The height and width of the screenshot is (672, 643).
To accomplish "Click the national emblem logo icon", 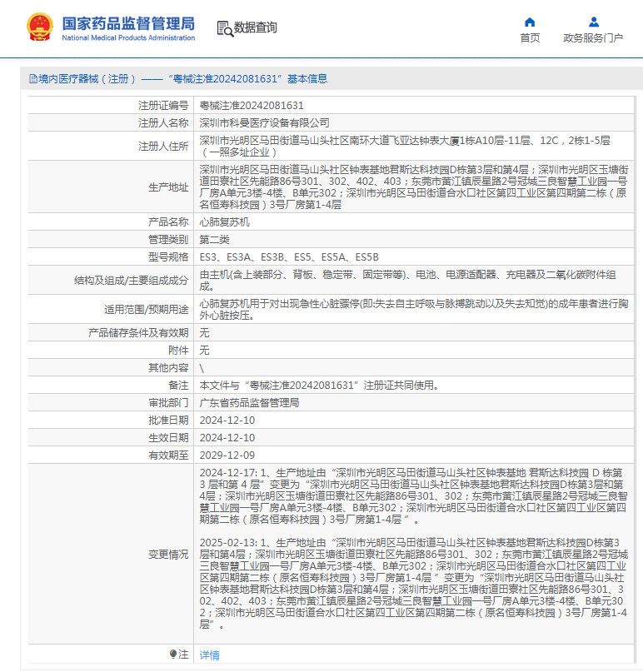I will (40, 27).
